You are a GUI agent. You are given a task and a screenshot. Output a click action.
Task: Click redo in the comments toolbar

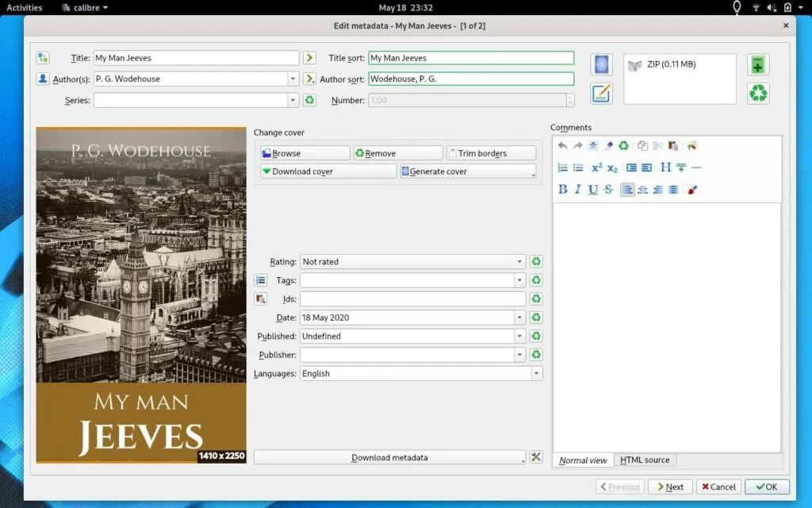coord(578,146)
